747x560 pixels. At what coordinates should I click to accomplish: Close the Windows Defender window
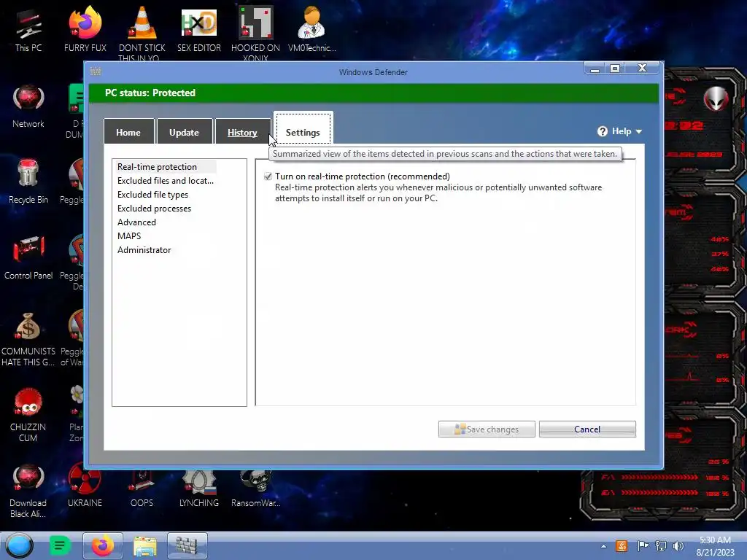(642, 69)
